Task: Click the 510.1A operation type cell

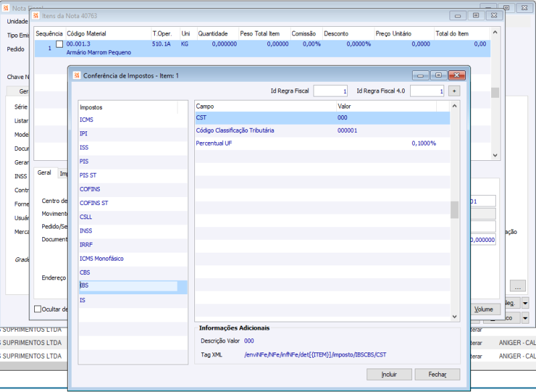Action: tap(161, 44)
